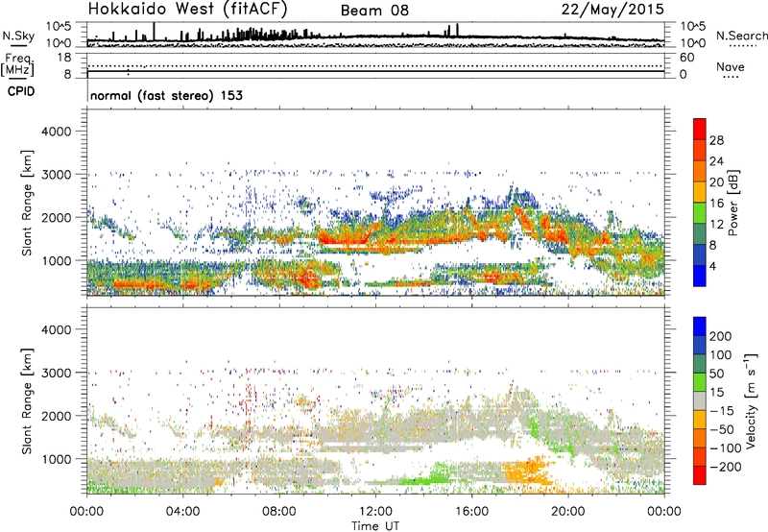Click the "28" label on Power colorbar
Image resolution: width=768 pixels, height=532 pixels.
716,140
